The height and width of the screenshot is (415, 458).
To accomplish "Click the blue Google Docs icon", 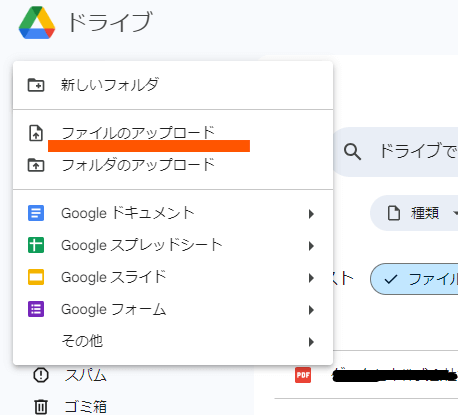I will tap(36, 213).
